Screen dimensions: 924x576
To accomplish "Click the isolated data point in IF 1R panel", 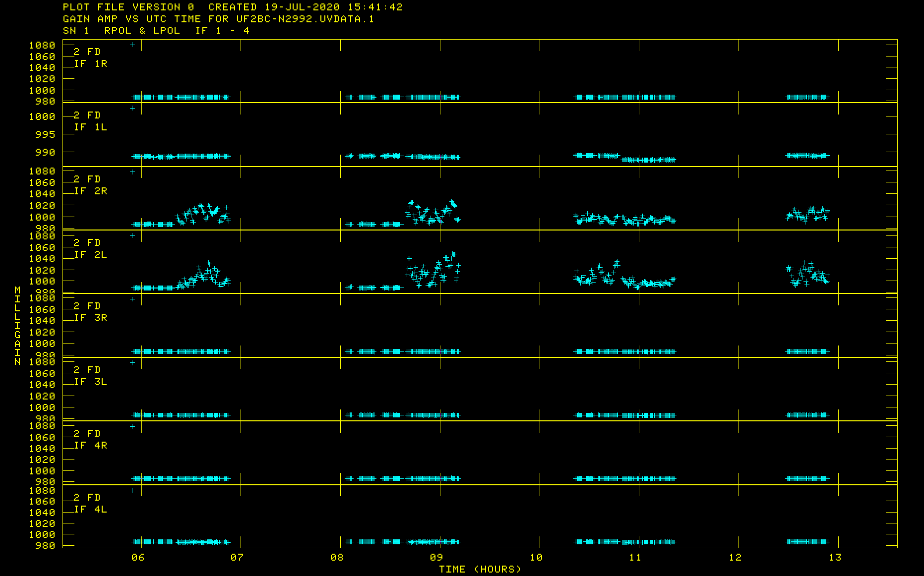I will (132, 45).
